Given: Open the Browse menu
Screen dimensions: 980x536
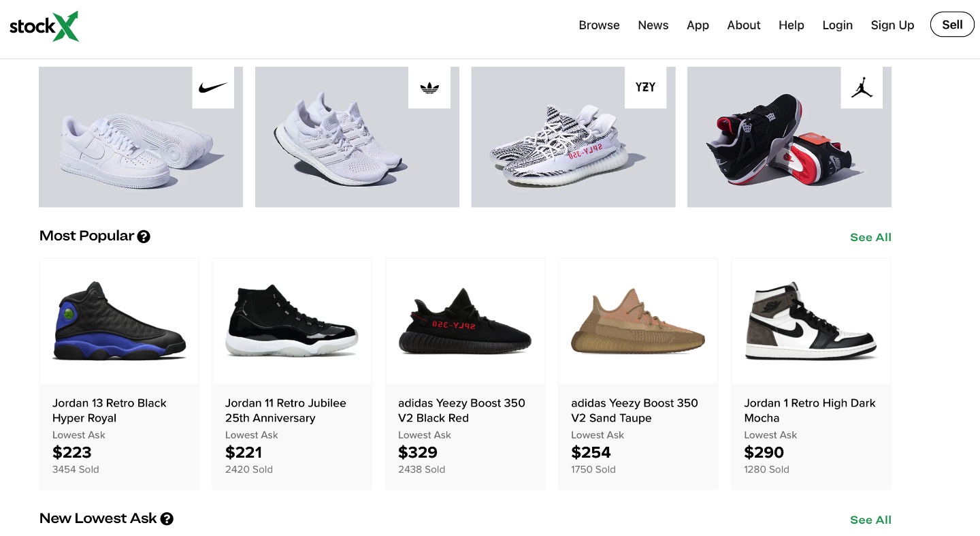Looking at the screenshot, I should click(599, 25).
